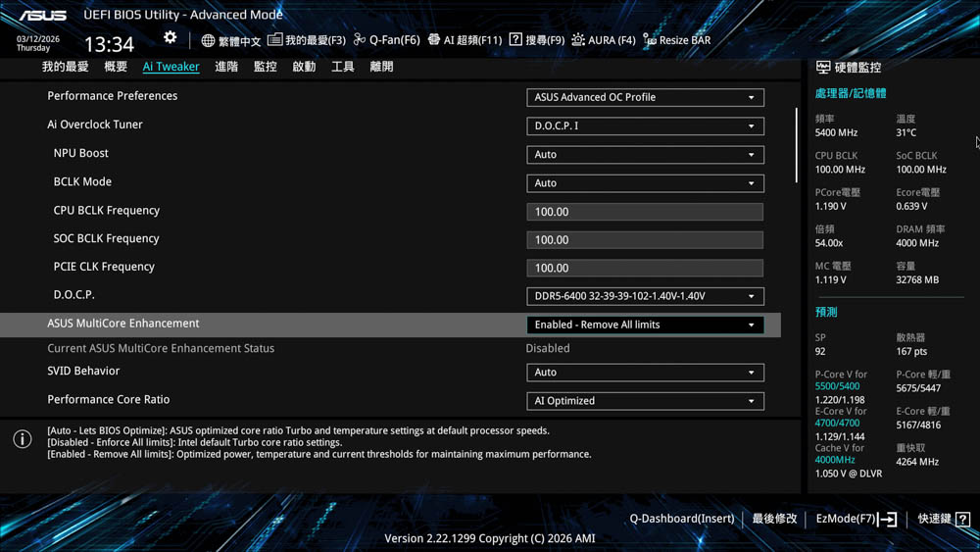Open SVID Behavior dropdown
Viewport: 980px width, 552px height.
click(x=645, y=373)
